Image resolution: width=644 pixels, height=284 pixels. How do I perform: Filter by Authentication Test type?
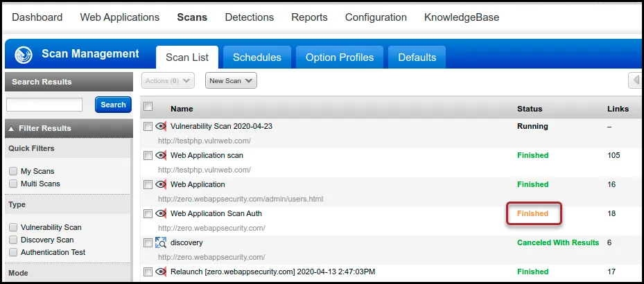pos(13,252)
